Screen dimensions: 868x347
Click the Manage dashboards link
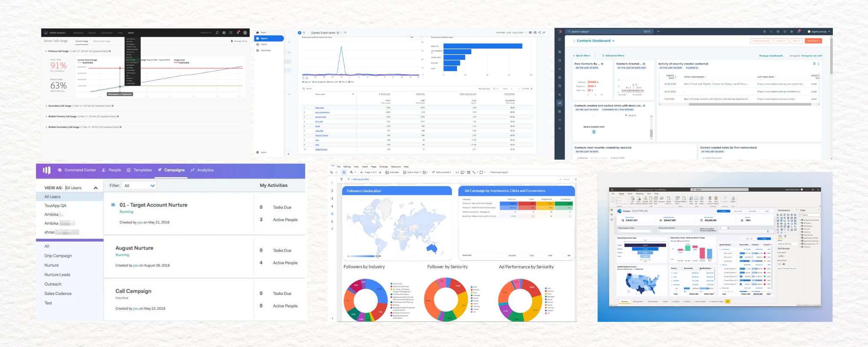pos(771,56)
